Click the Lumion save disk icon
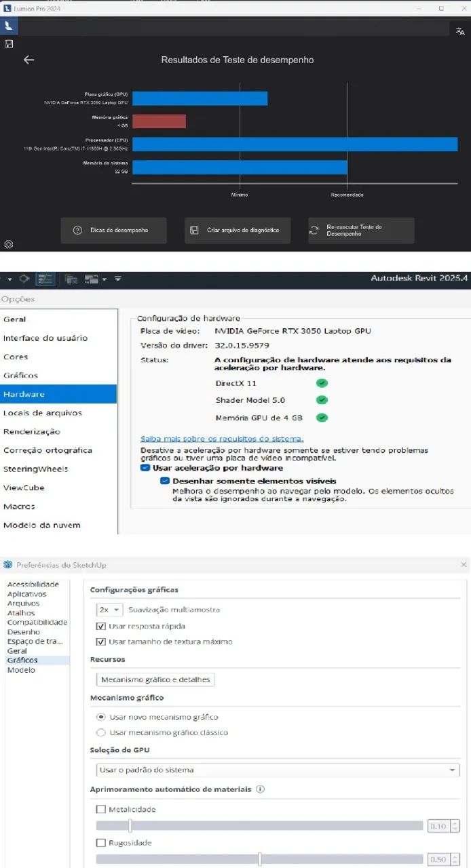Image resolution: width=471 pixels, height=868 pixels. click(9, 44)
